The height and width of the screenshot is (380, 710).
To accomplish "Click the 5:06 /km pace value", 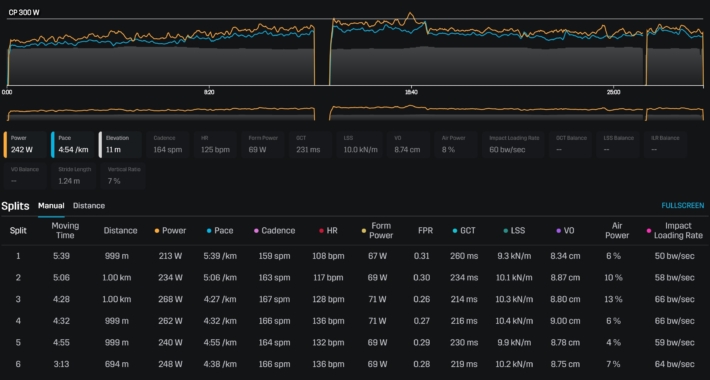I will pos(220,278).
